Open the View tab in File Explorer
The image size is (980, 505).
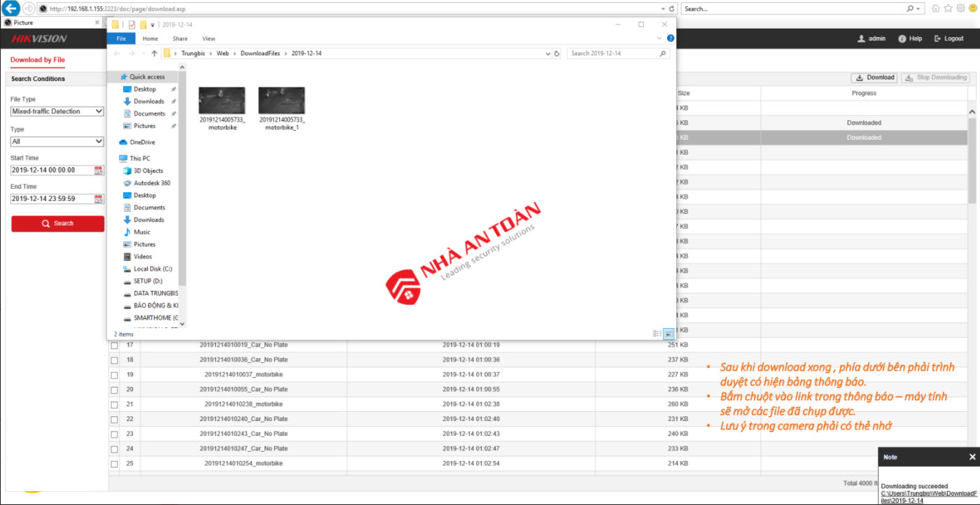coord(209,38)
